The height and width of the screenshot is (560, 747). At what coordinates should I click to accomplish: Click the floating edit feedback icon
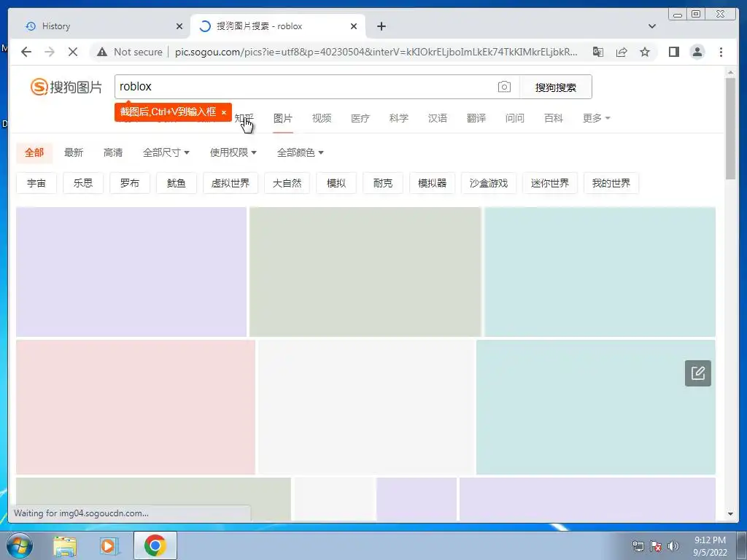point(698,373)
